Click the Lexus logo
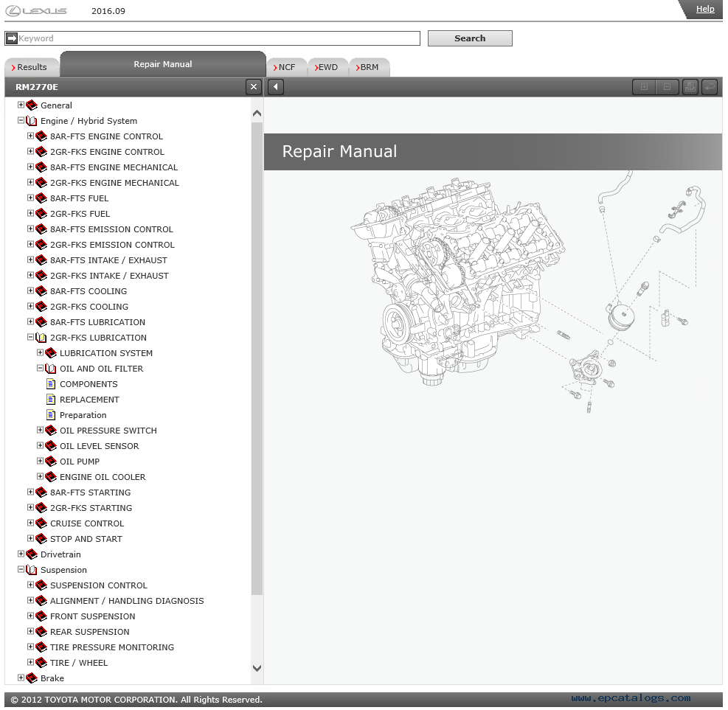The width and height of the screenshot is (728, 710). (x=36, y=10)
